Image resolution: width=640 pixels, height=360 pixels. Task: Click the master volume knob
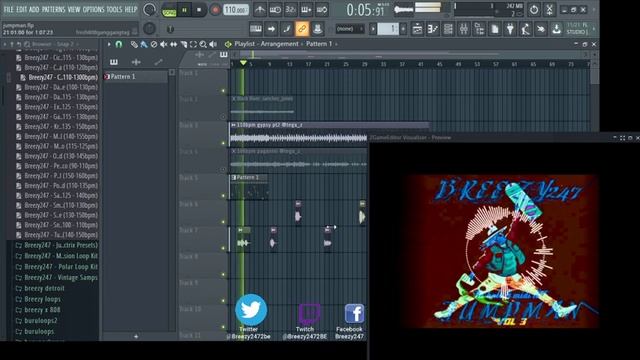click(x=149, y=9)
